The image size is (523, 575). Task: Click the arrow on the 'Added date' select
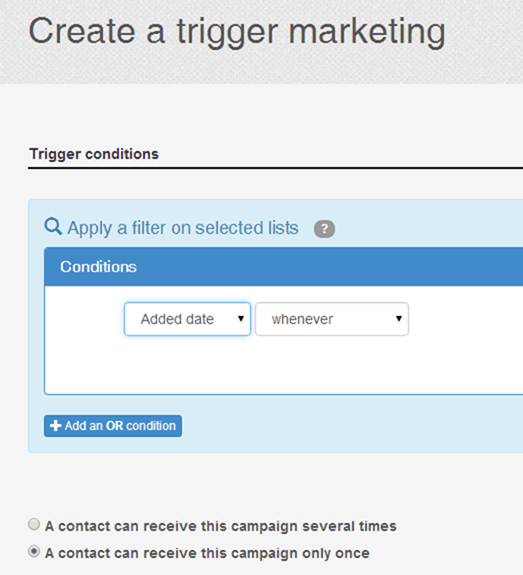pyautogui.click(x=241, y=319)
